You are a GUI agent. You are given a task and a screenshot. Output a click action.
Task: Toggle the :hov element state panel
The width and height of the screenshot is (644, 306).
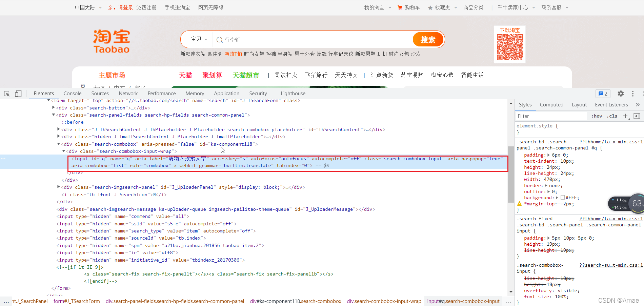pos(597,116)
